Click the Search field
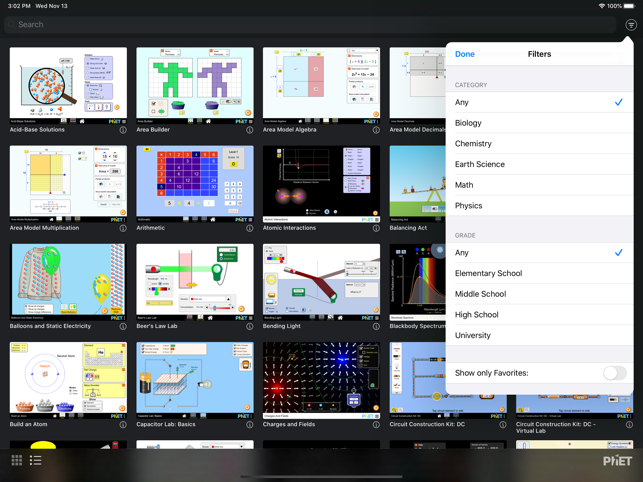The height and width of the screenshot is (482, 643). (310, 25)
